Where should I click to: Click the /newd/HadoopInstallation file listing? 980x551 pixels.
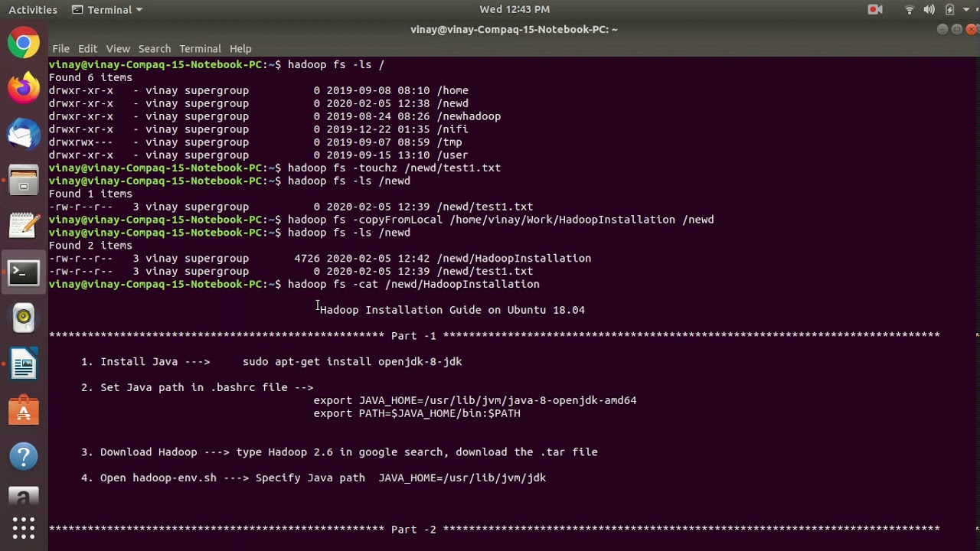tap(514, 259)
